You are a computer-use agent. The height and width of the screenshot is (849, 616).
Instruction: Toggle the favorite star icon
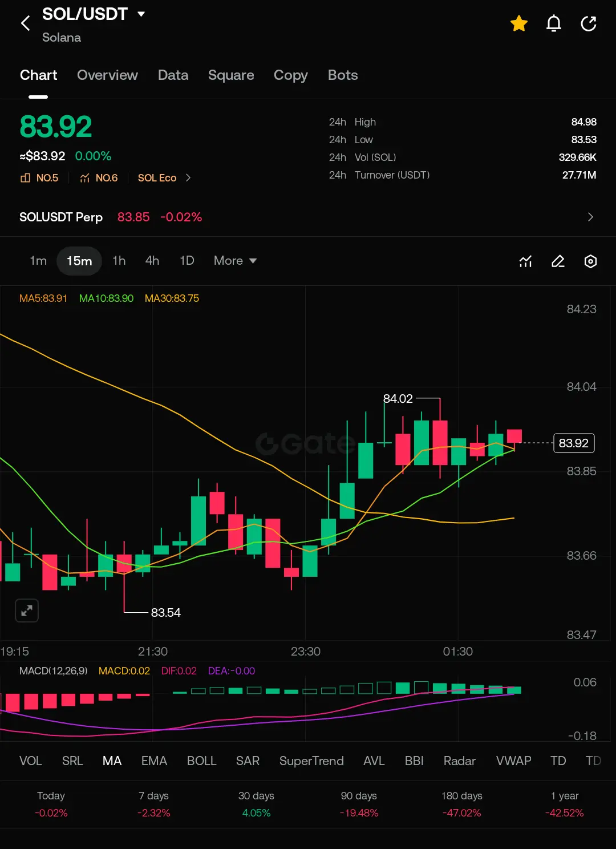(519, 23)
